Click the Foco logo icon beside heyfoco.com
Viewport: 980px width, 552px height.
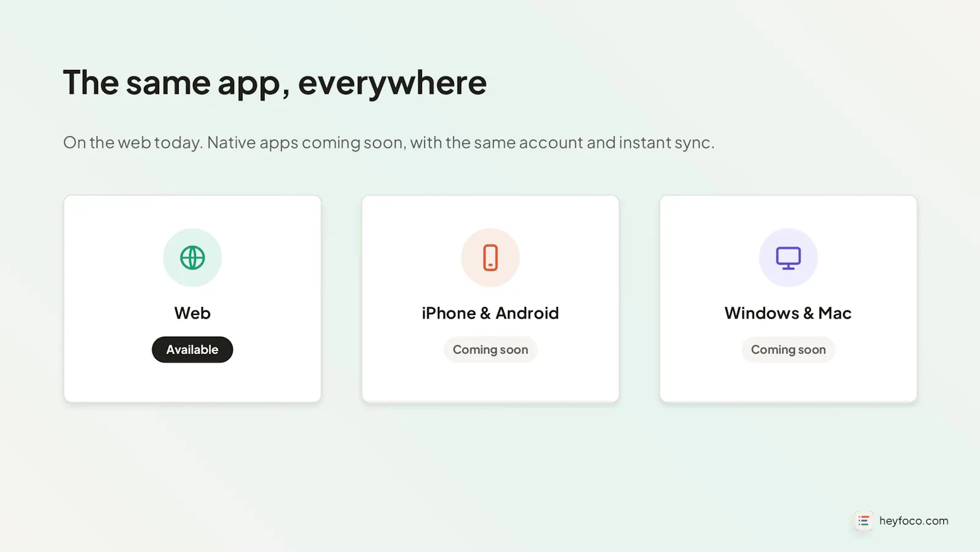(x=864, y=521)
